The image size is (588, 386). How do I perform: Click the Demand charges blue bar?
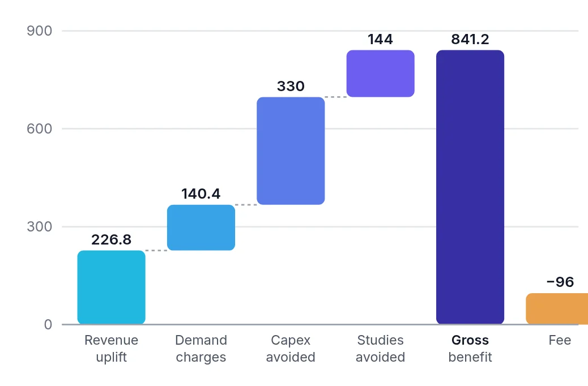(201, 228)
